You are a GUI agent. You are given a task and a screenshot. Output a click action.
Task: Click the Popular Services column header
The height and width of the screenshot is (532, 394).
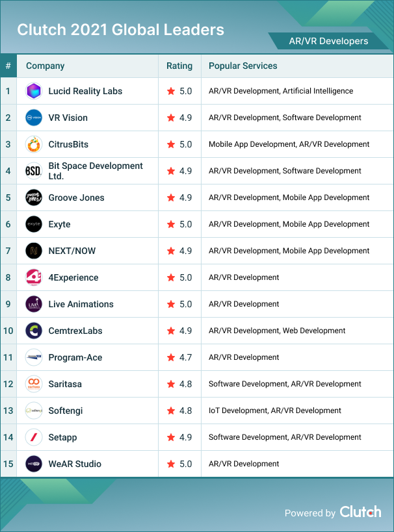click(x=243, y=66)
